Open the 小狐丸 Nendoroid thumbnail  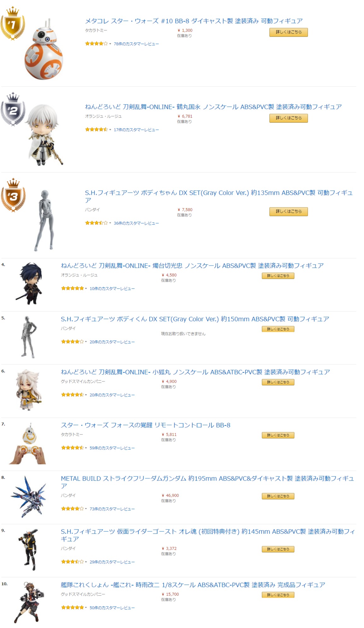[28, 390]
